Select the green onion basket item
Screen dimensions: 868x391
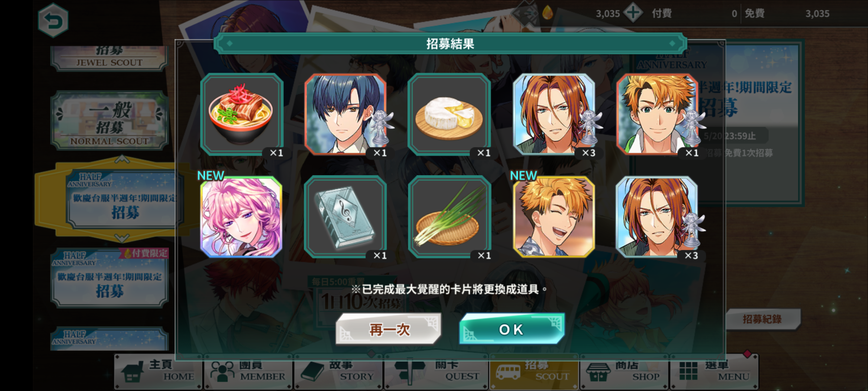click(449, 217)
